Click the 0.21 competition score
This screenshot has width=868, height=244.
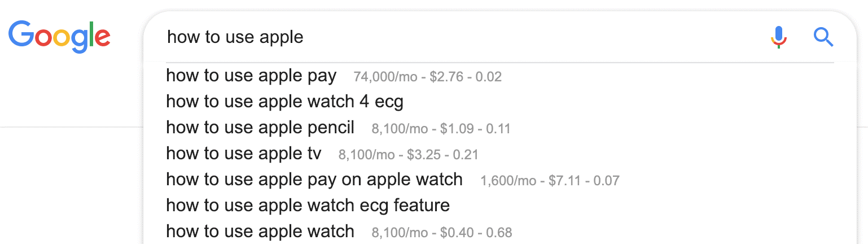(x=466, y=155)
